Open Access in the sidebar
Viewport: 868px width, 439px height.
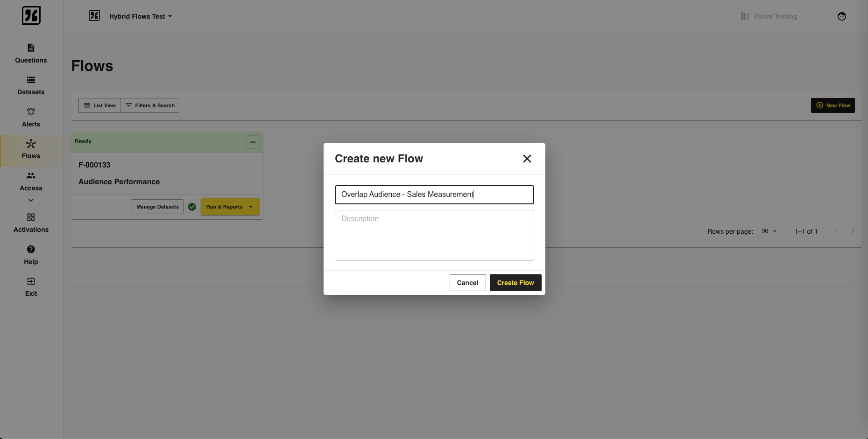tap(31, 181)
